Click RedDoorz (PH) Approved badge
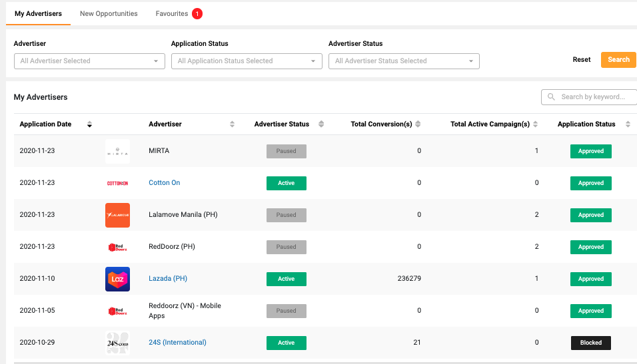Viewport: 637px width, 364px height. point(590,247)
